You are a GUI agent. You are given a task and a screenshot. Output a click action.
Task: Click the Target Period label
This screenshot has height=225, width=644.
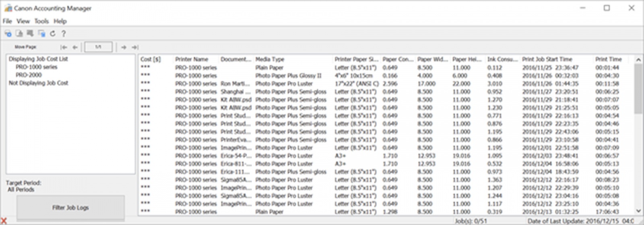click(23, 183)
